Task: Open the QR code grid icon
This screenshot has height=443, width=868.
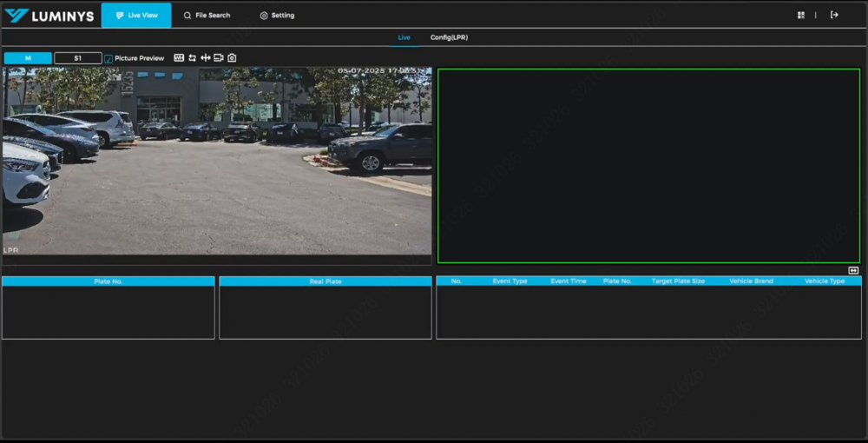Action: click(801, 15)
